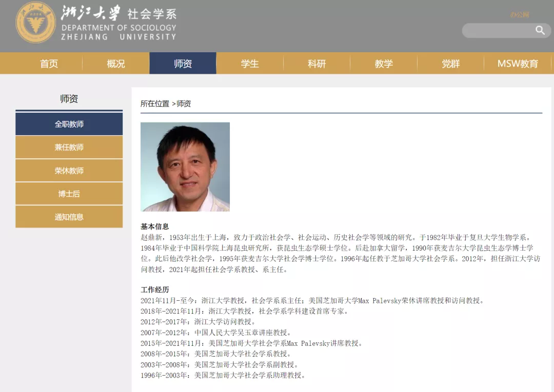The image size is (554, 392).
Task: Select the 师资 tab in navigation bar
Action: pos(183,64)
